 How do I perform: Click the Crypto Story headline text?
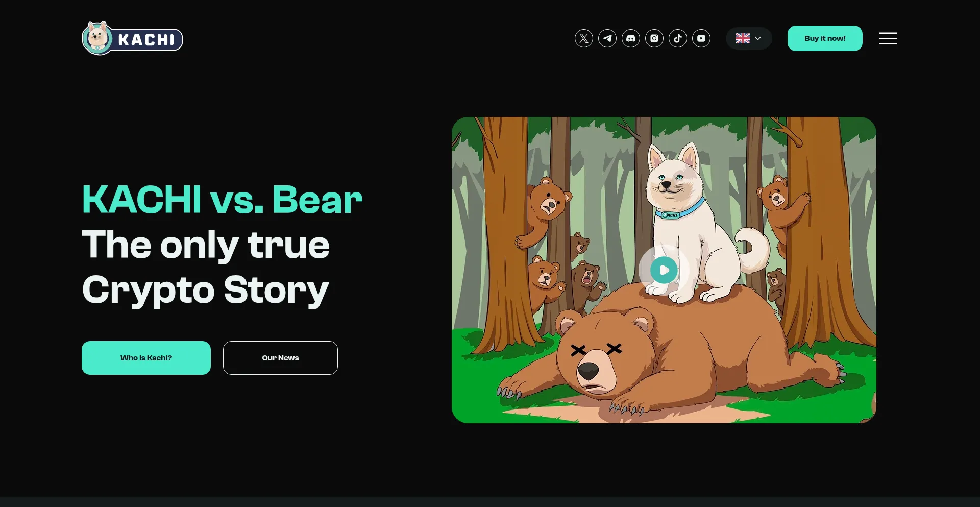click(x=205, y=290)
